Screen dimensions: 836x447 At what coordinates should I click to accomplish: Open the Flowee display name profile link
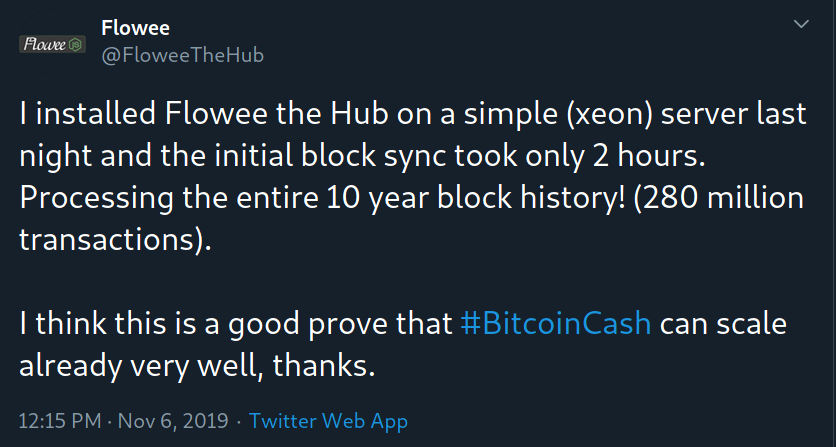click(x=135, y=28)
